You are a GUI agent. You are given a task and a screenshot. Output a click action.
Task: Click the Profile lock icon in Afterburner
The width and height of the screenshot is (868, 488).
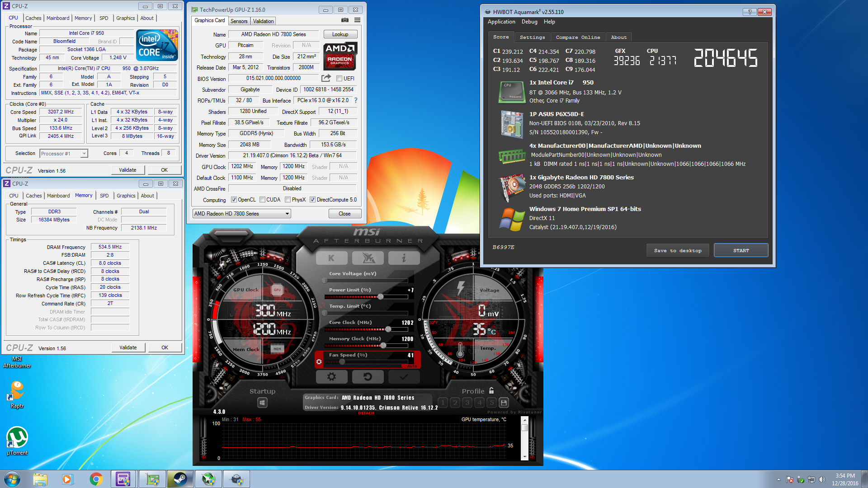click(491, 391)
